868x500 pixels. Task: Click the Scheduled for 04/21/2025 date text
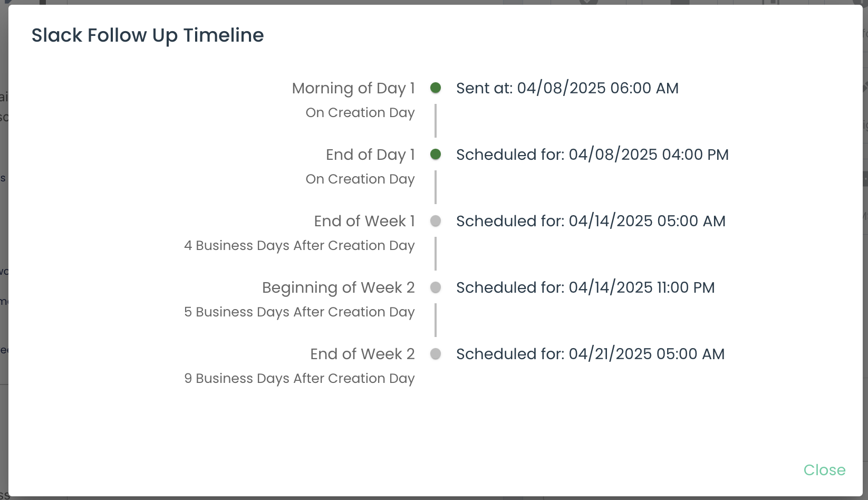tap(591, 354)
